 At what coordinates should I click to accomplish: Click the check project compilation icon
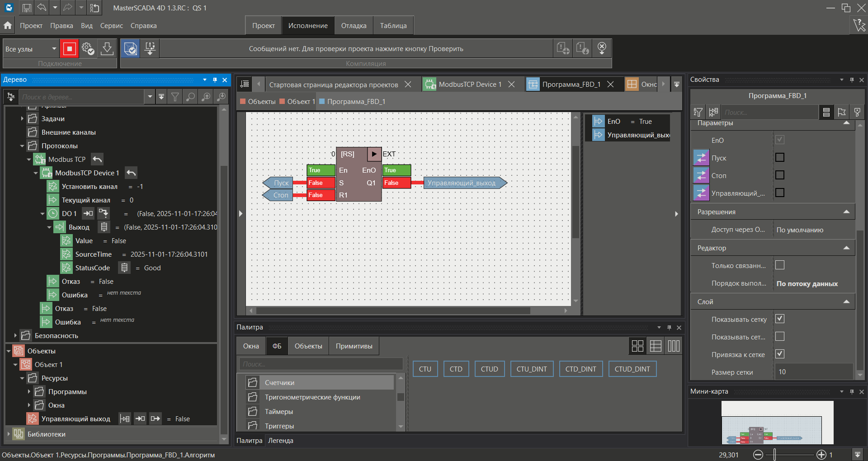click(131, 49)
